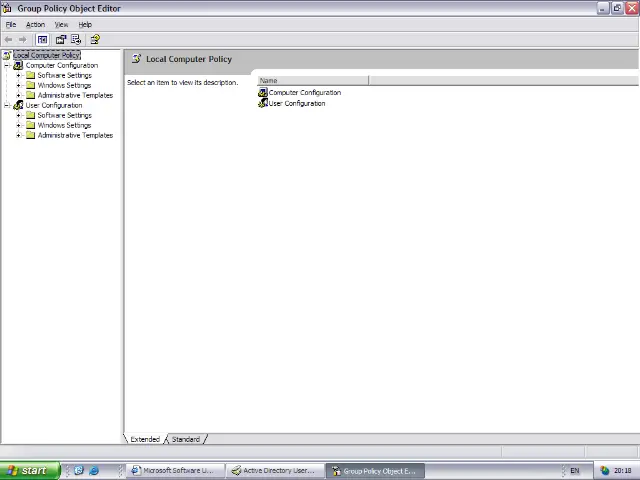Screen dimensions: 640x480
Task: Click the first quick launch icon beside Start
Action: pos(79,471)
